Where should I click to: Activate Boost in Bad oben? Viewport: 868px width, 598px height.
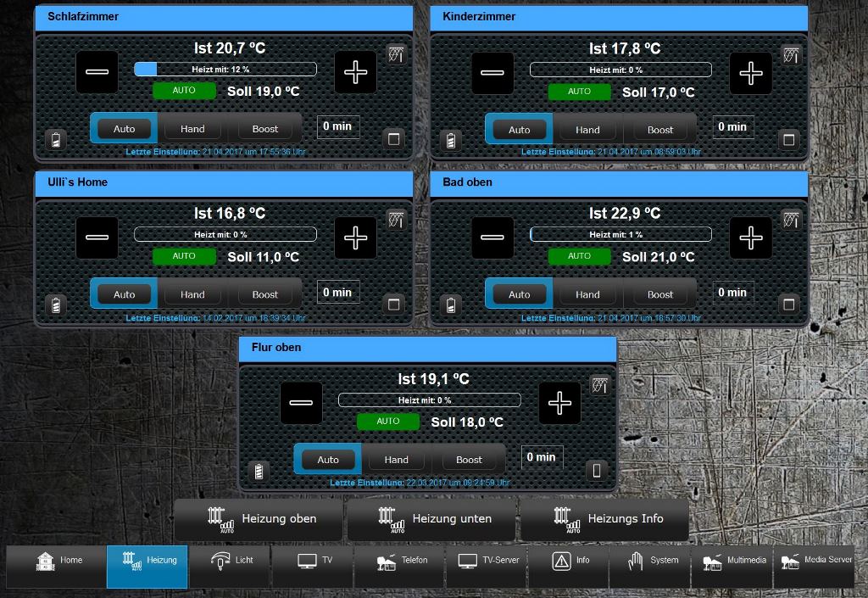660,294
